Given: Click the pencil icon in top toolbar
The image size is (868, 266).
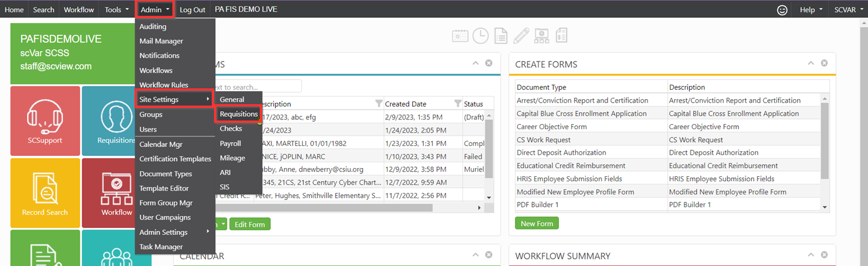Looking at the screenshot, I should [521, 36].
